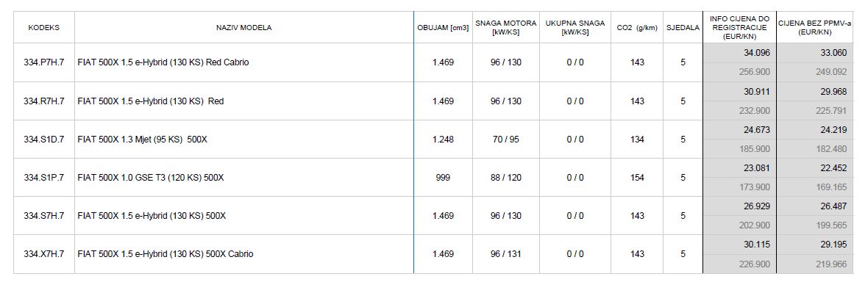Select code cell 334.R7H.7
The width and height of the screenshot is (868, 282).
pyautogui.click(x=43, y=101)
